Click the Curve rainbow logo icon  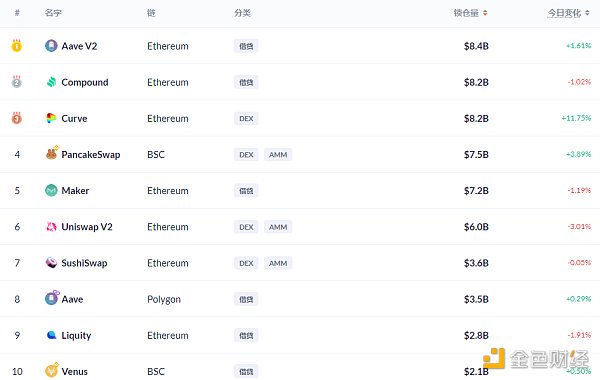tap(51, 118)
